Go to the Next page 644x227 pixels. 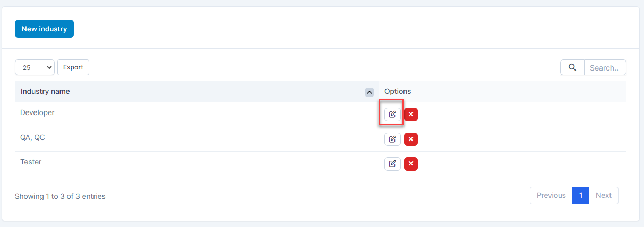point(603,195)
